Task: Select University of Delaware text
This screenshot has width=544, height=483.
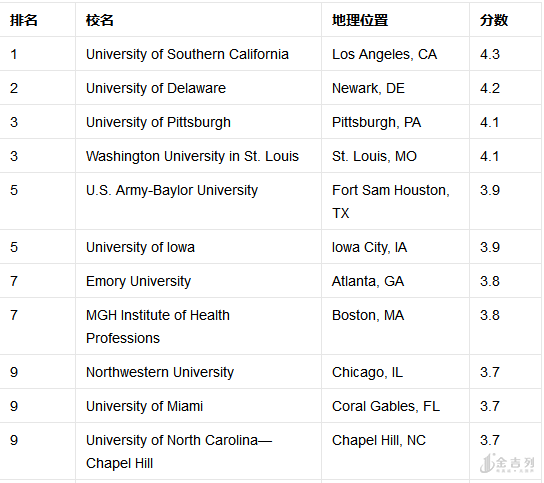Action: (x=156, y=88)
